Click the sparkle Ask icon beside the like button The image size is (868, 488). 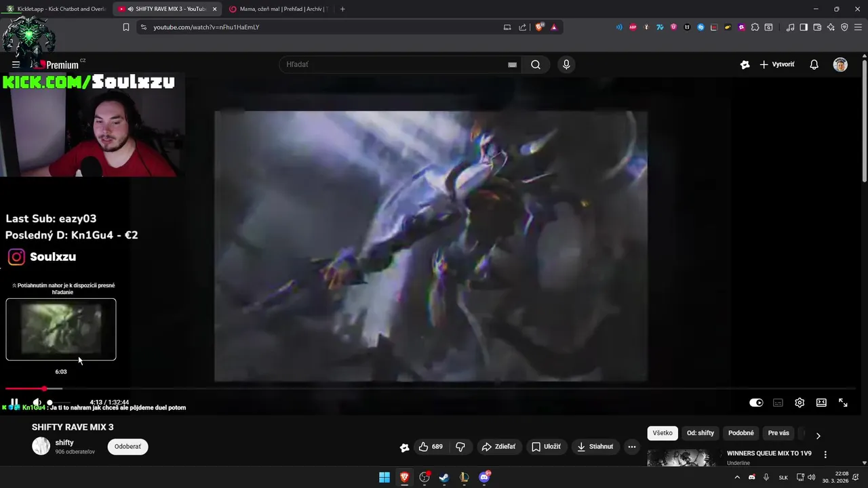point(404,447)
